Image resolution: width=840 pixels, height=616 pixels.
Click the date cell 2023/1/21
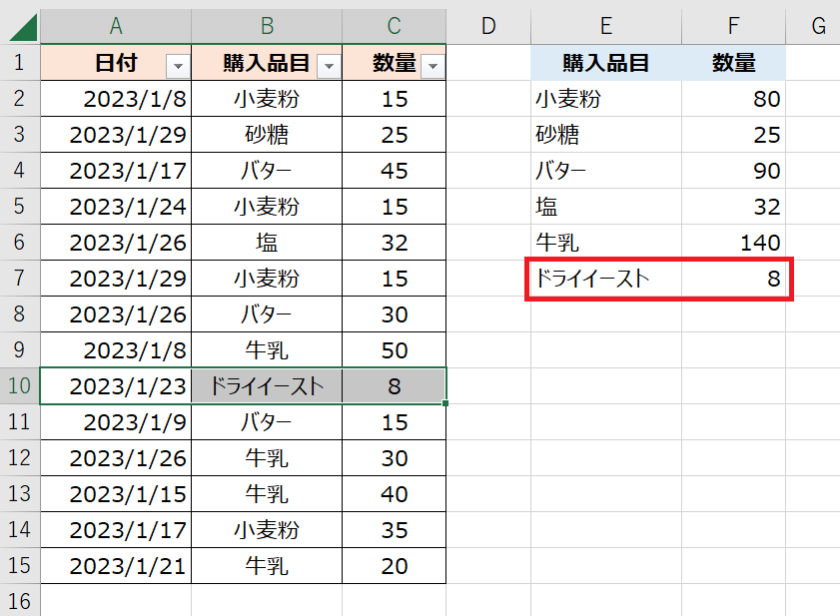pos(116,566)
